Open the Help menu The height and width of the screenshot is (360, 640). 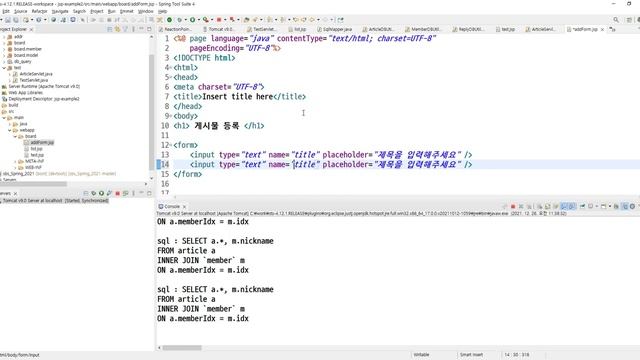tap(162, 11)
